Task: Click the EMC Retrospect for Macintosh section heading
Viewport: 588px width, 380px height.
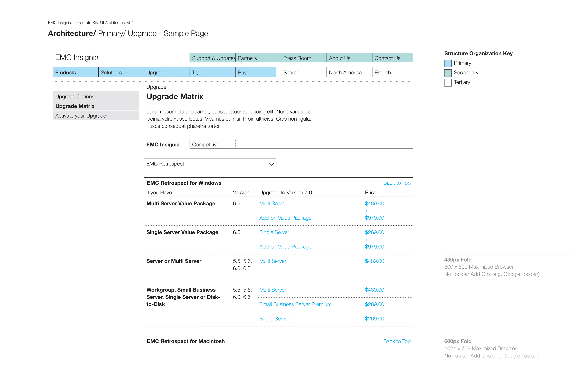Action: tap(186, 341)
